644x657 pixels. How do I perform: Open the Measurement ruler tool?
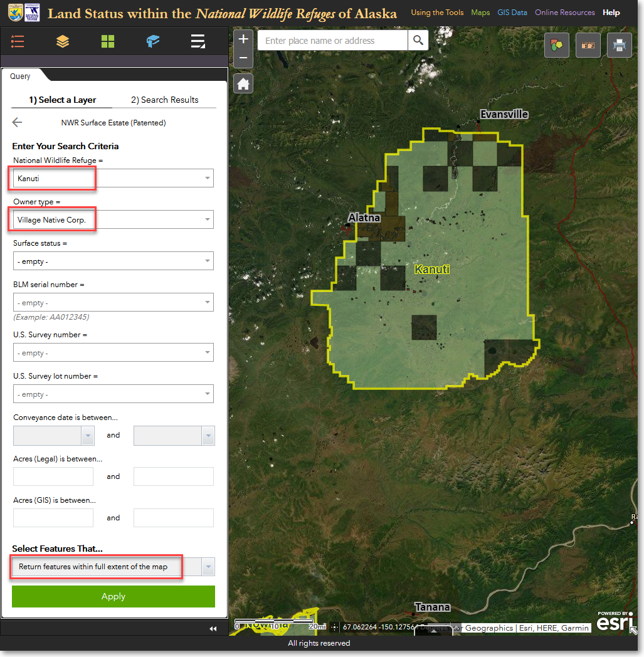tap(588, 45)
